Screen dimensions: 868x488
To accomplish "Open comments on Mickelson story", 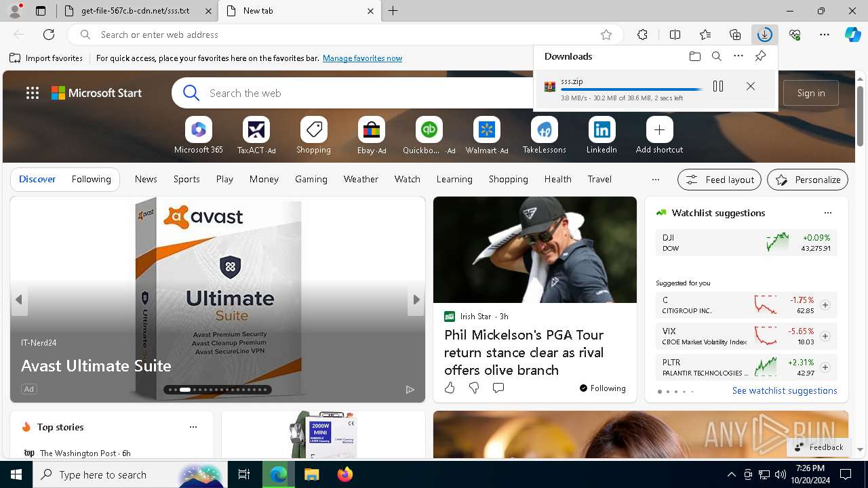I will click(498, 388).
